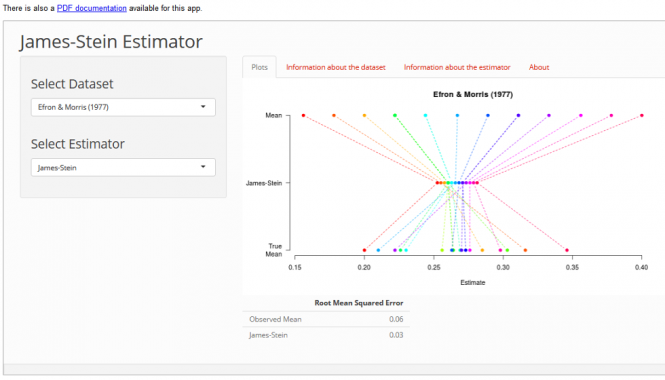Open Information about the estimator tab
The height and width of the screenshot is (380, 665).
coord(457,67)
